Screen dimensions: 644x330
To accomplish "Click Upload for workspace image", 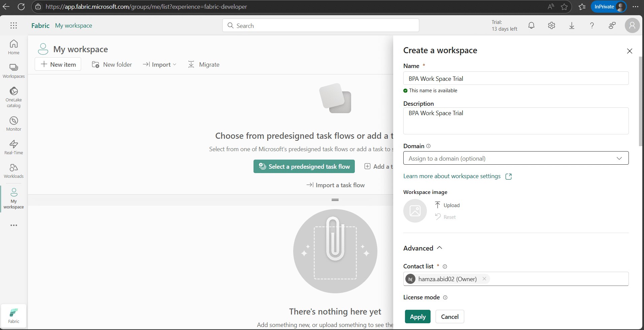I will [447, 205].
